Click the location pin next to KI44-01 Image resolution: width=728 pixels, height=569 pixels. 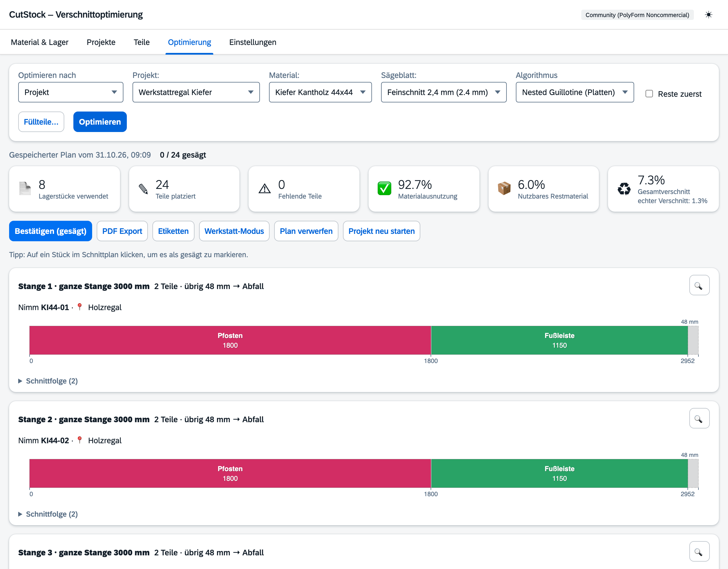[79, 307]
